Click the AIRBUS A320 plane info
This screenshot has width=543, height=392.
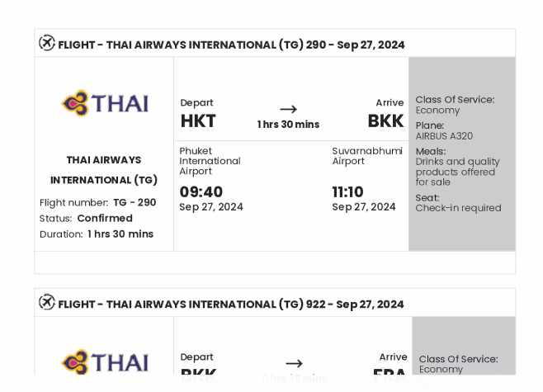point(444,136)
